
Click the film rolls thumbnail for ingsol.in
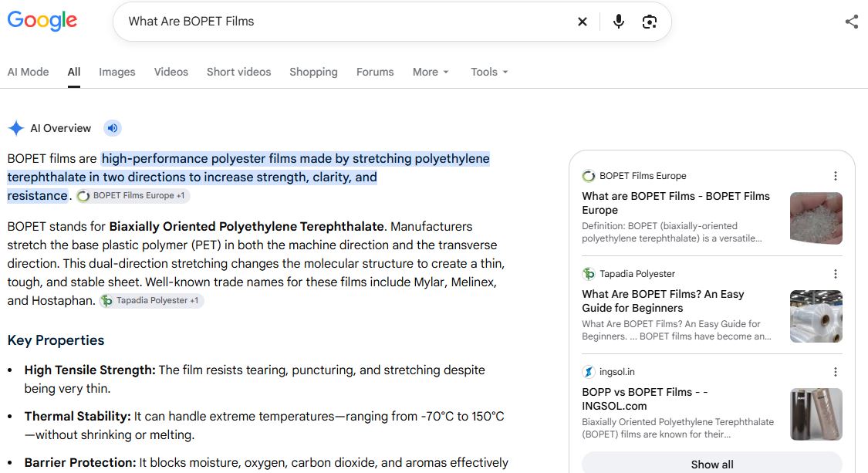coord(816,414)
